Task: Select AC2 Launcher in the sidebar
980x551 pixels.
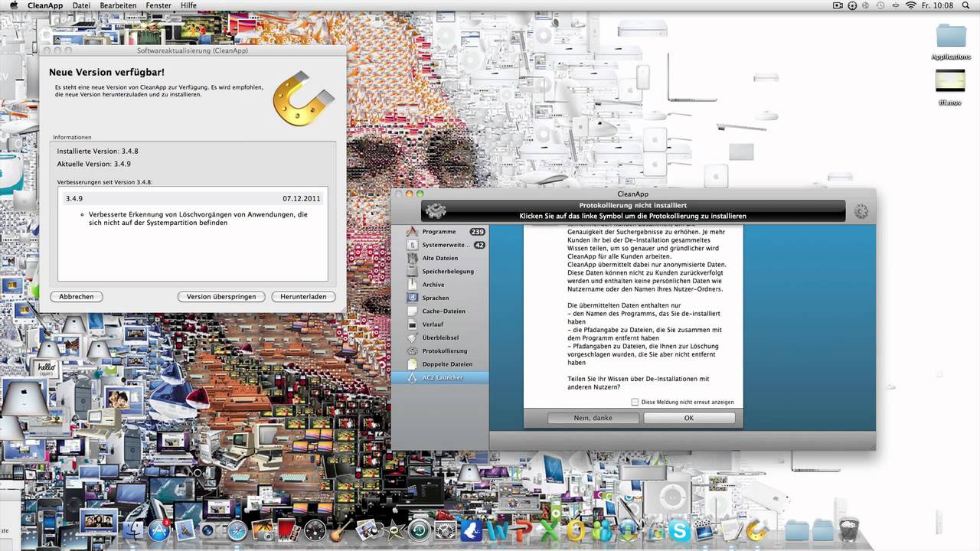Action: point(440,377)
